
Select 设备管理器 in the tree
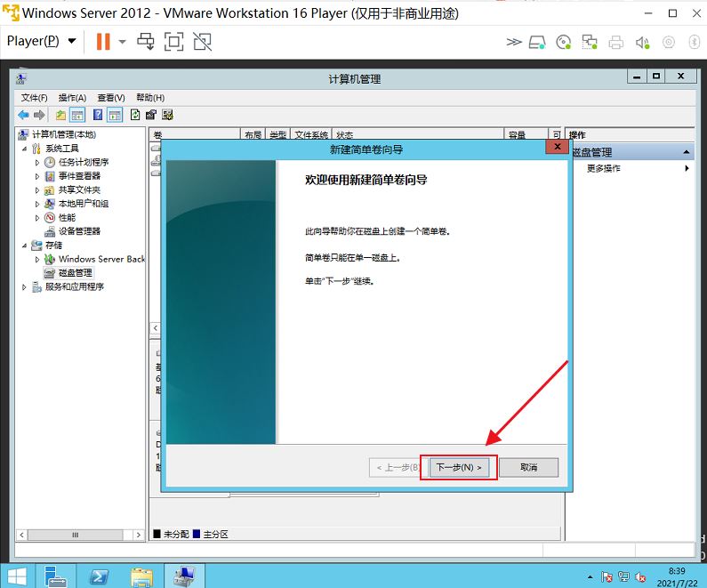79,231
